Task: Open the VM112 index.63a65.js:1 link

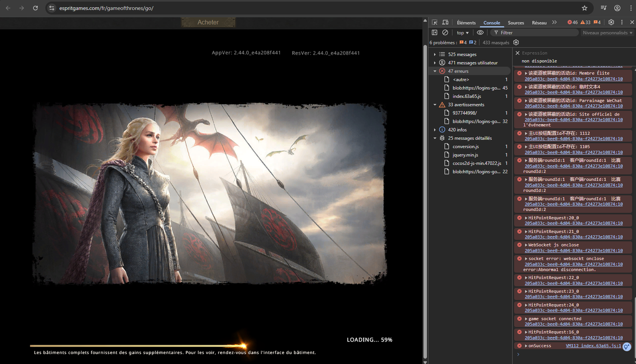Action: tap(593, 346)
